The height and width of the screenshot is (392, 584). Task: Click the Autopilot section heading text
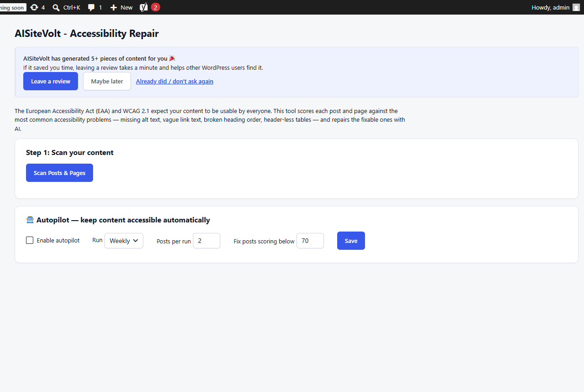(123, 220)
